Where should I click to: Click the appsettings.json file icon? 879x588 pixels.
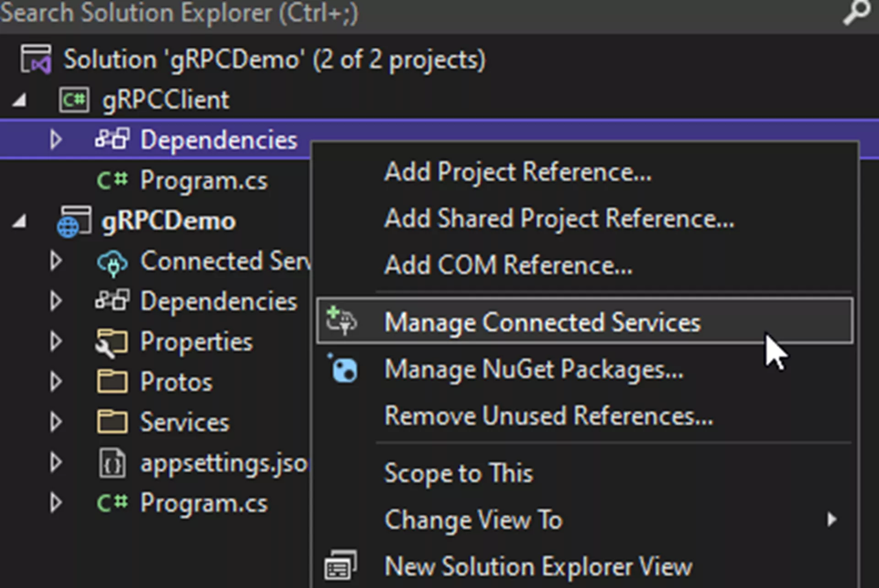(x=112, y=463)
